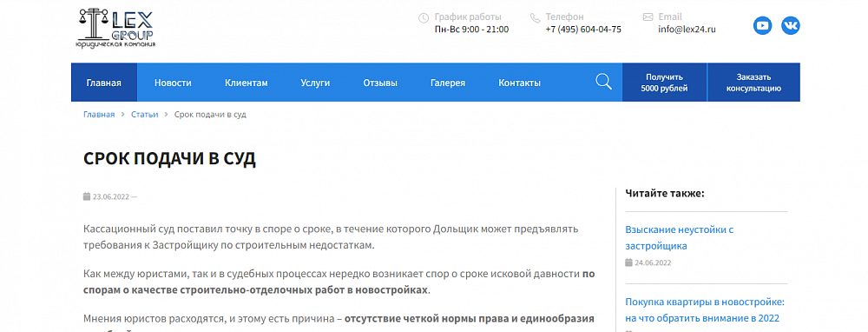Open the VK social network icon
The height and width of the screenshot is (332, 868).
coord(791,25)
